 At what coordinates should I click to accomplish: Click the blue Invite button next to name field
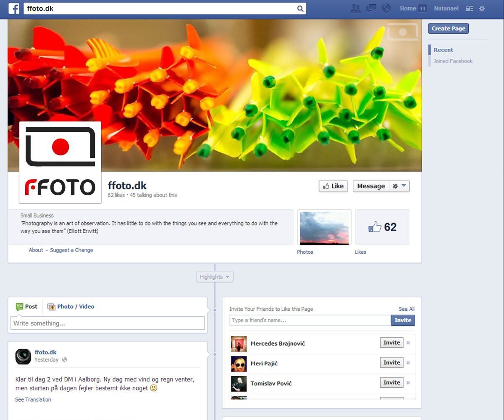tap(403, 320)
